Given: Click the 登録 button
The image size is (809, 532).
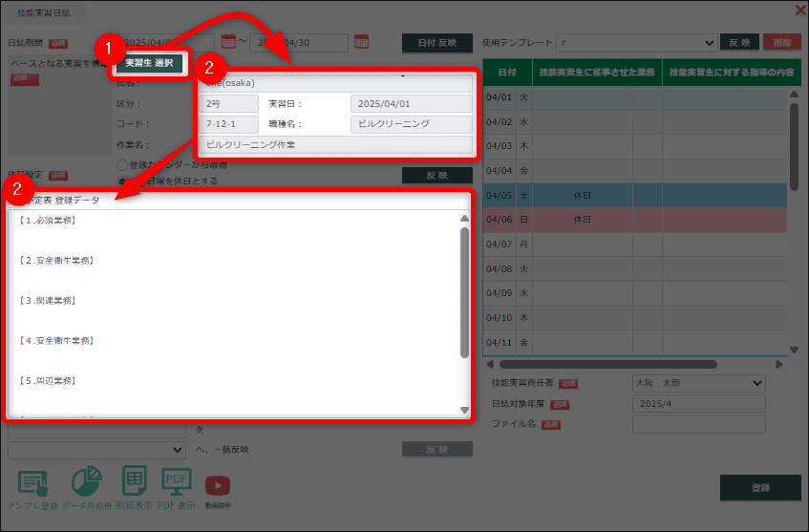Looking at the screenshot, I should click(x=760, y=487).
